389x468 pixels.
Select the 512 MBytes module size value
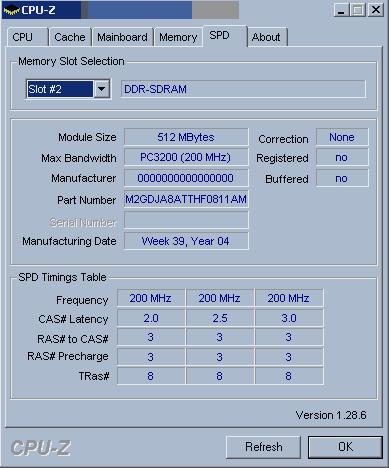click(186, 137)
